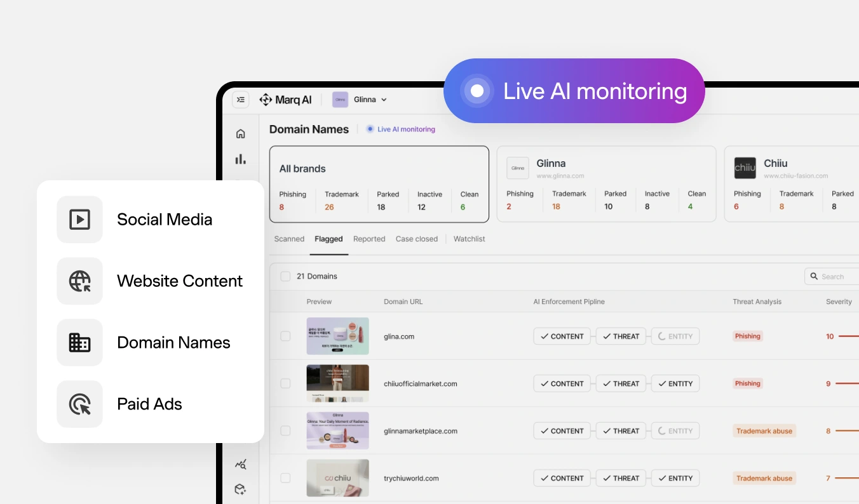The width and height of the screenshot is (859, 504).
Task: Click the Website Content globe icon
Action: (79, 281)
